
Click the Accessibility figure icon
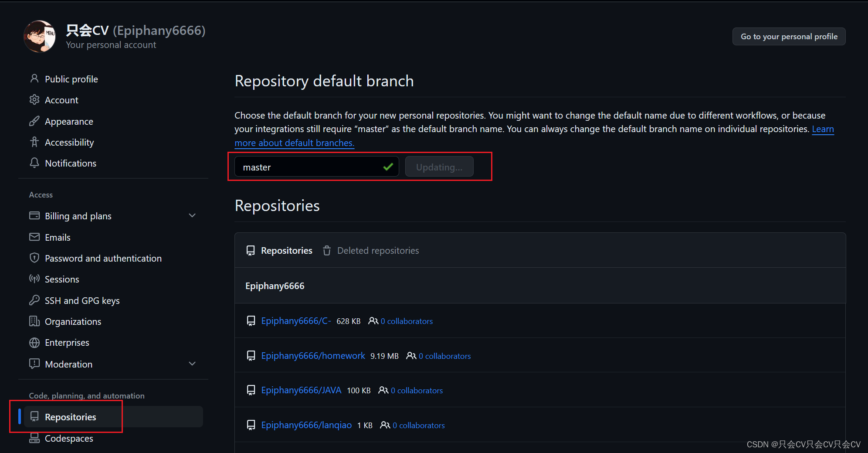34,142
